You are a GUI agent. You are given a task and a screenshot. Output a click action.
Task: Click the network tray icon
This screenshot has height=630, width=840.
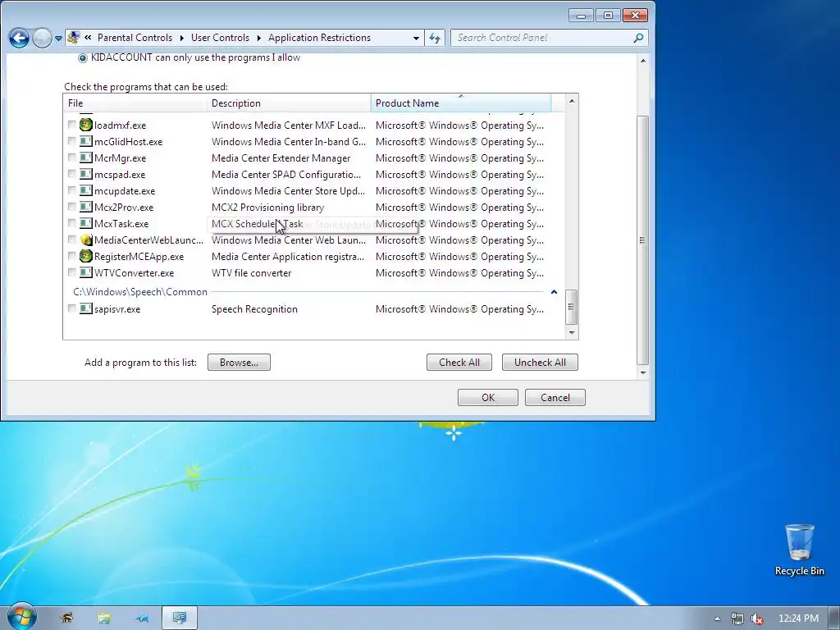pyautogui.click(x=737, y=619)
